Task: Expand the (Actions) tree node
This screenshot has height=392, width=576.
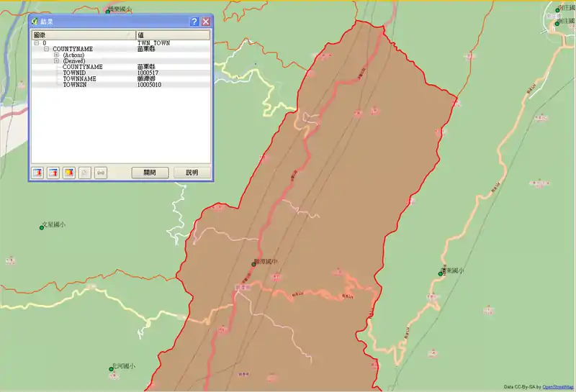Action: tap(56, 55)
